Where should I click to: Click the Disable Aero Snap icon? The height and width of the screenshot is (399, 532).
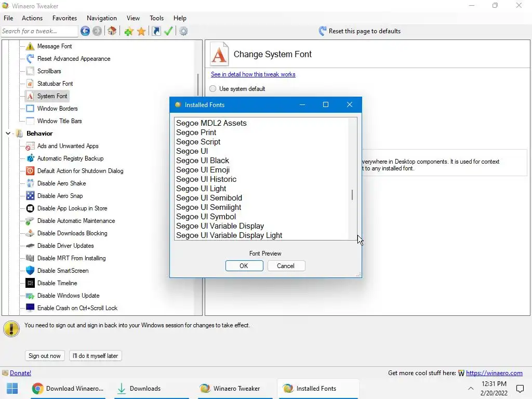tap(30, 196)
